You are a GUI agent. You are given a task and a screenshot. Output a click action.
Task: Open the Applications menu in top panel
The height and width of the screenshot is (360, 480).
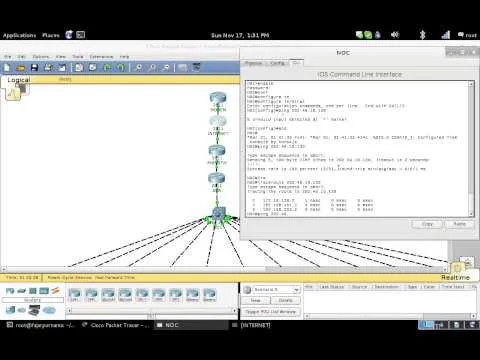(19, 35)
